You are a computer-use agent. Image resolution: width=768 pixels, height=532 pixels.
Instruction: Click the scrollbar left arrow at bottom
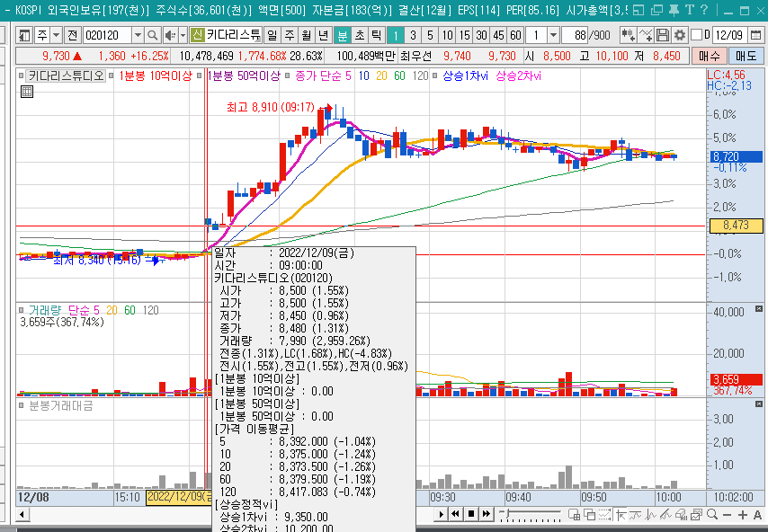point(22,515)
